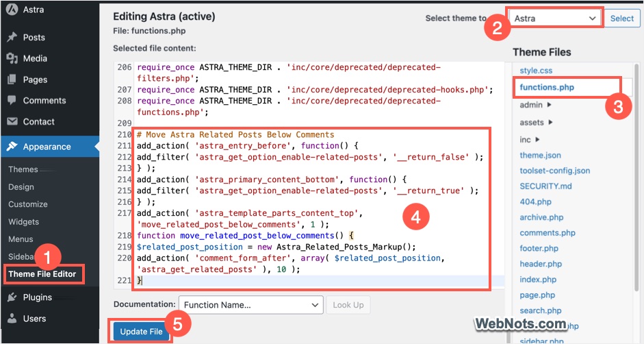Open the Astra theme selection dropdown
644x344 pixels.
click(x=555, y=18)
